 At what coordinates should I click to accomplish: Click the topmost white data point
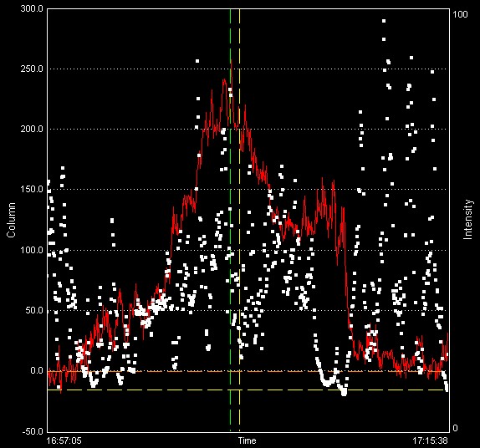tap(384, 21)
